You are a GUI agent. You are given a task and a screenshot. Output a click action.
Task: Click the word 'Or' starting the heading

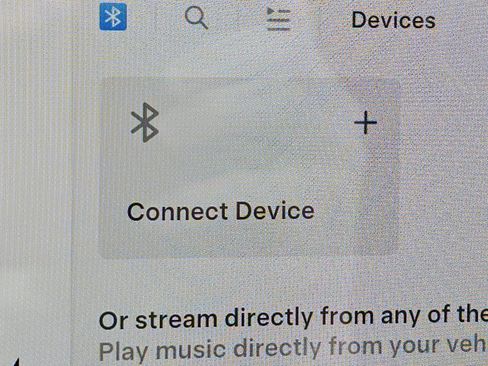[113, 321]
